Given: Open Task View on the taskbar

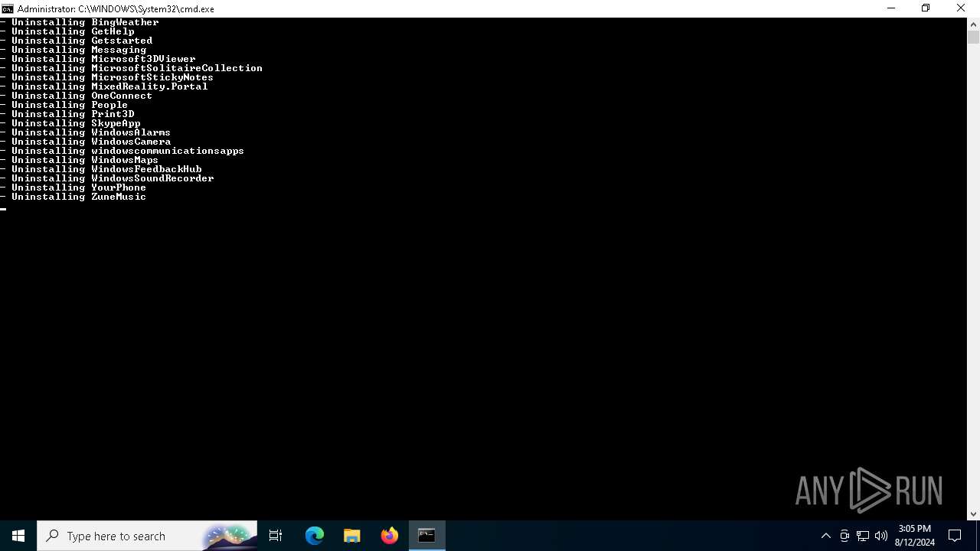Looking at the screenshot, I should [276, 536].
